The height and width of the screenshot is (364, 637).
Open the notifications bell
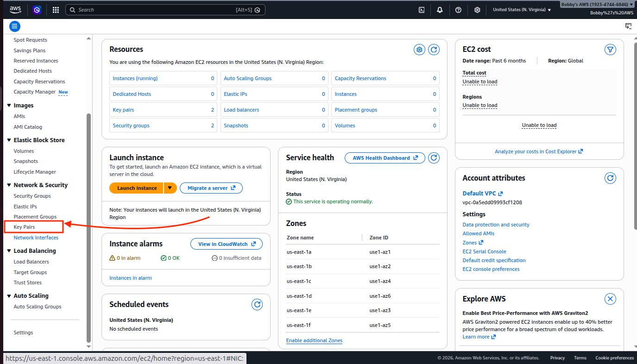click(440, 10)
